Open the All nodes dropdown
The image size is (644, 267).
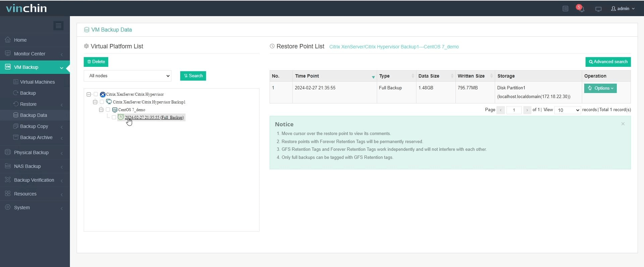coord(127,76)
